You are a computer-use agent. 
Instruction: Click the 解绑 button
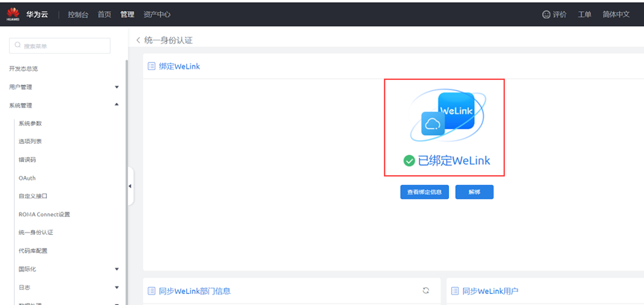pyautogui.click(x=474, y=192)
